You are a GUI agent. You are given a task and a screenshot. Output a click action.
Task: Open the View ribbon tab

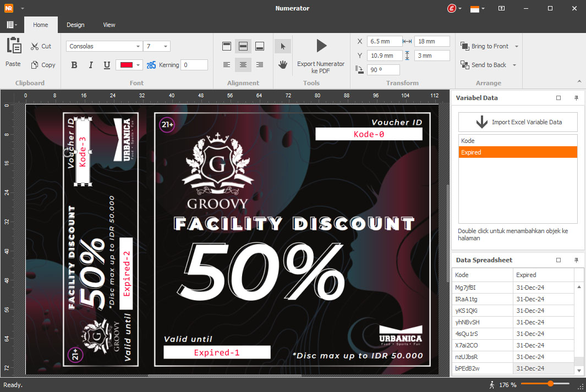click(x=109, y=25)
